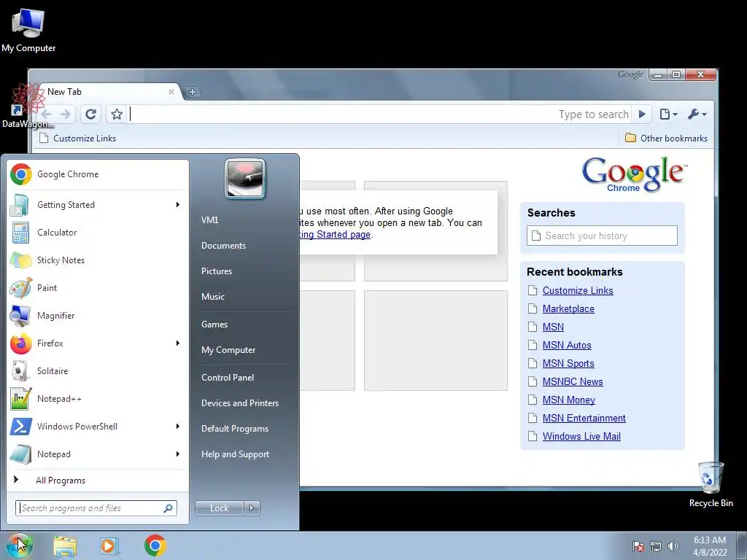Expand Notepad jump list arrow

(x=178, y=454)
